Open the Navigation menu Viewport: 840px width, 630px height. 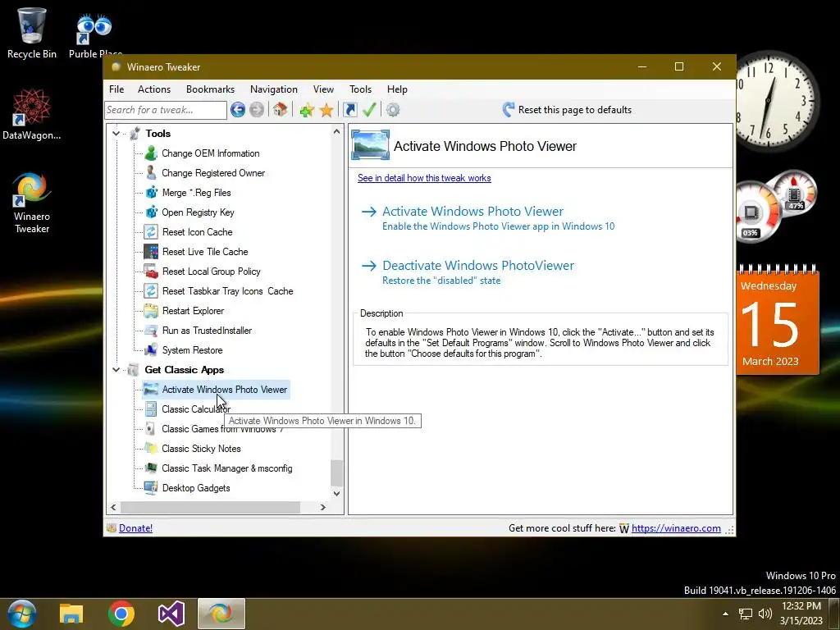click(x=274, y=89)
